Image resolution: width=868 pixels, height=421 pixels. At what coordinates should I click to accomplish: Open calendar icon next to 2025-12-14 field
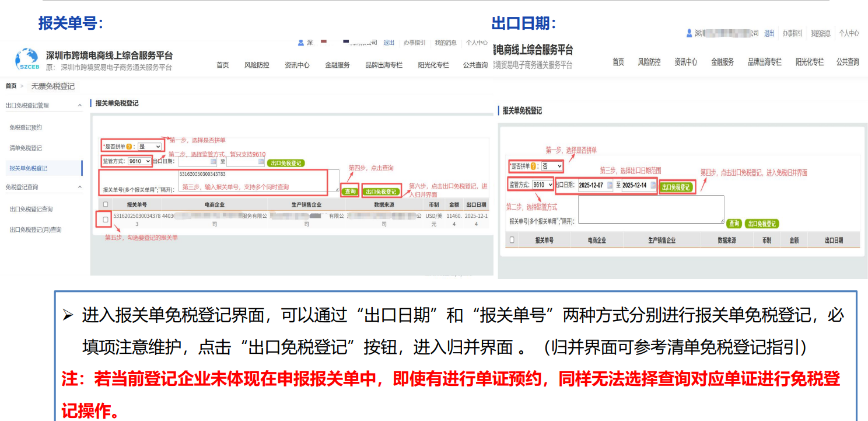coord(652,186)
